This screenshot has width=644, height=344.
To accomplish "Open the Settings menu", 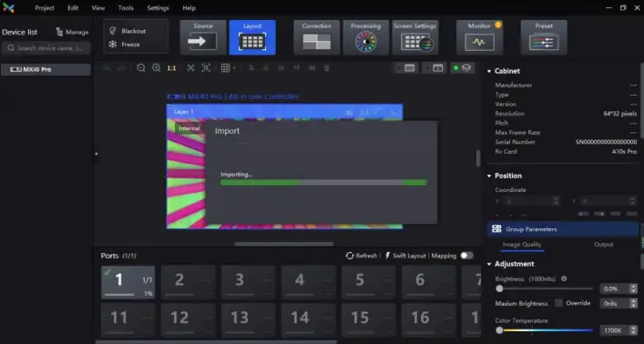I will (x=158, y=8).
